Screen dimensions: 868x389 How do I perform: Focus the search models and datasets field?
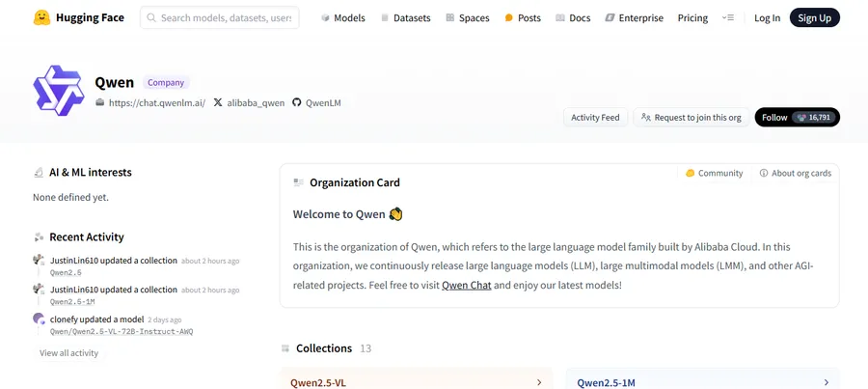click(220, 18)
